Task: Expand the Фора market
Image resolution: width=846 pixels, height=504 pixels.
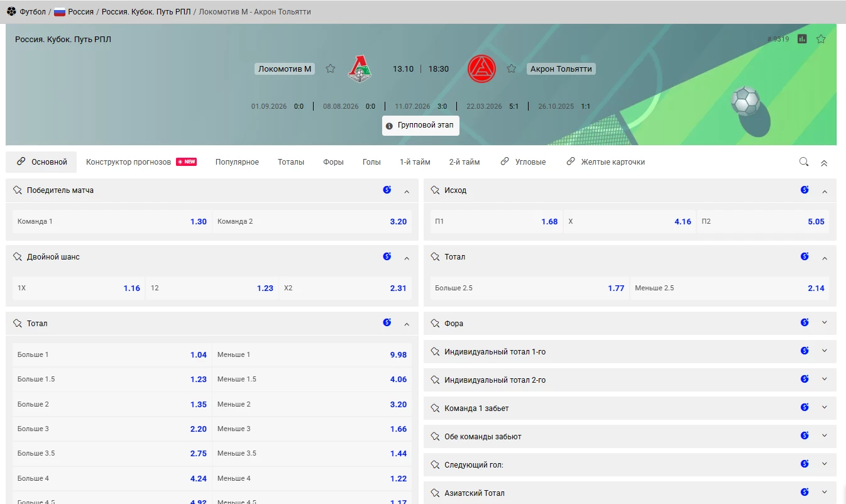Action: click(x=825, y=322)
